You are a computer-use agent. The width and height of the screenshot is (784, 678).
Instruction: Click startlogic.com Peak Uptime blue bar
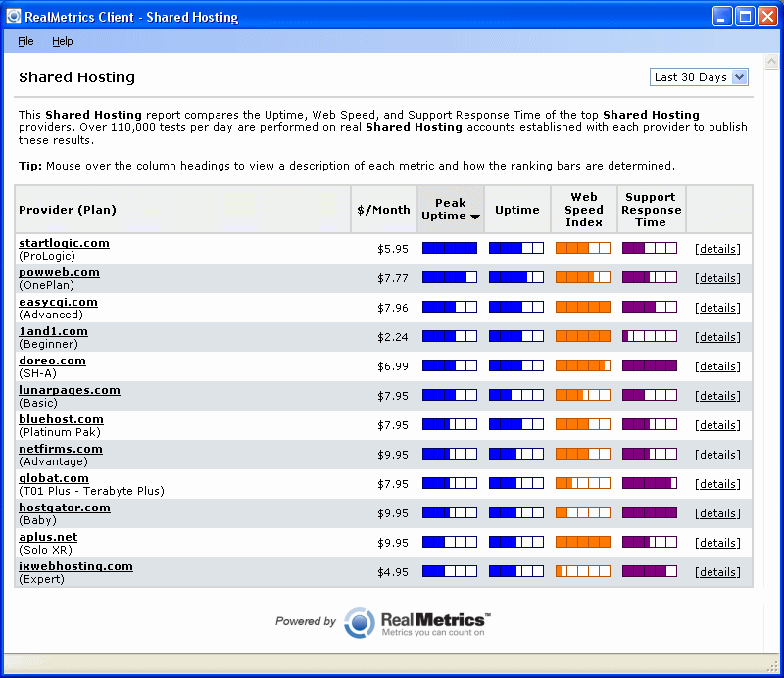pyautogui.click(x=450, y=248)
